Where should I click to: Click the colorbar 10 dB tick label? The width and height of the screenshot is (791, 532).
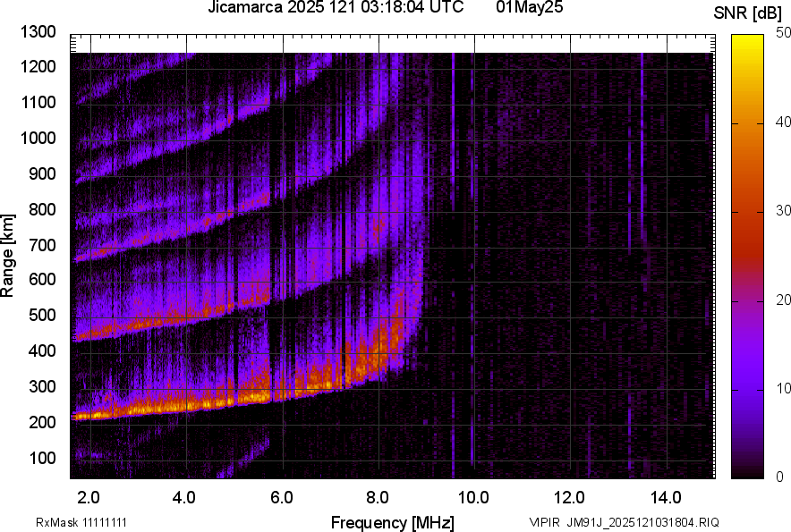(783, 388)
